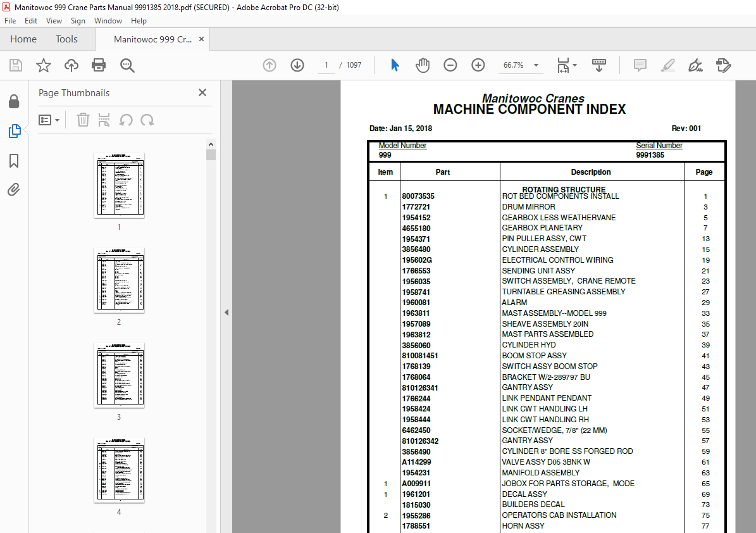The image size is (756, 533).
Task: Open the fit page options icon
Action: pos(566,65)
